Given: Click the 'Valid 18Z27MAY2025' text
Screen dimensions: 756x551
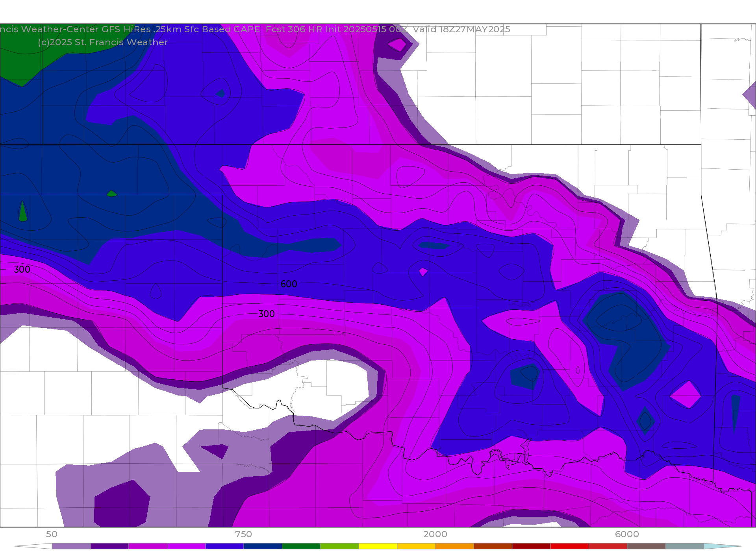Looking at the screenshot, I should coord(461,30).
